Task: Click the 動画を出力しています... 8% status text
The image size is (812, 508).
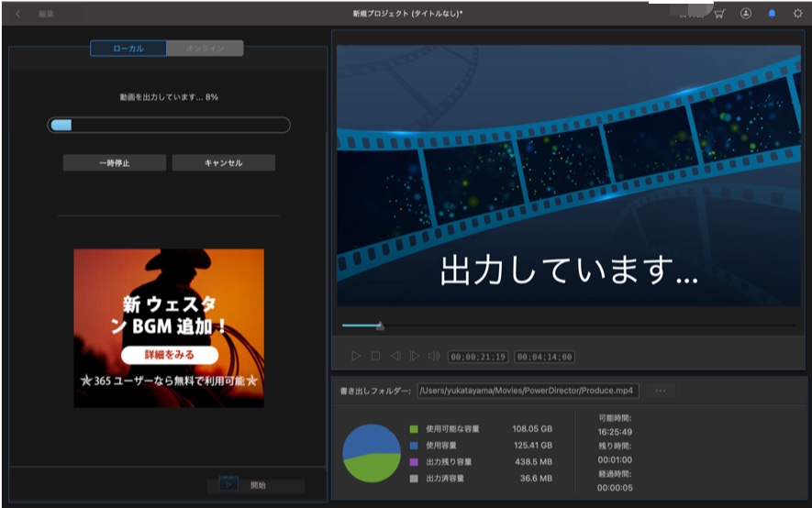Action: (x=169, y=97)
